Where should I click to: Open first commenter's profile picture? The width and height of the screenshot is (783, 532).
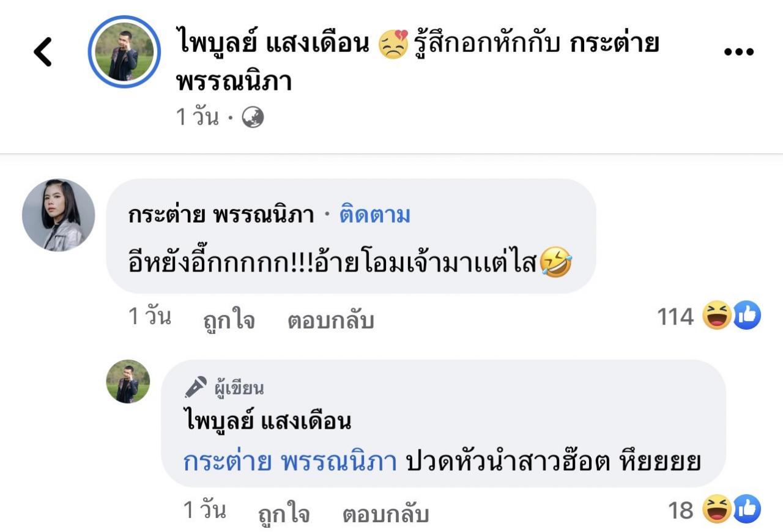coord(59,215)
